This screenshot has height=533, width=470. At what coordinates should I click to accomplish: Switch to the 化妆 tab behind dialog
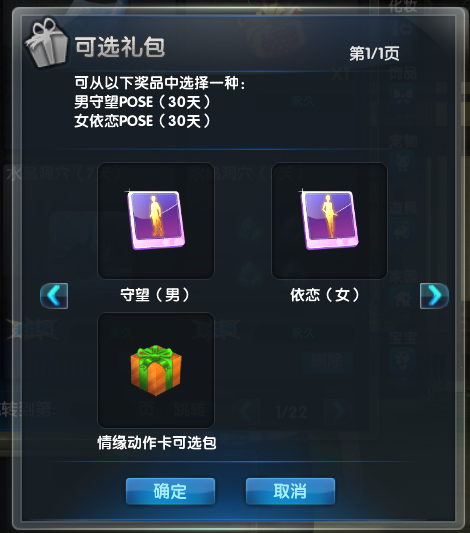(x=403, y=6)
